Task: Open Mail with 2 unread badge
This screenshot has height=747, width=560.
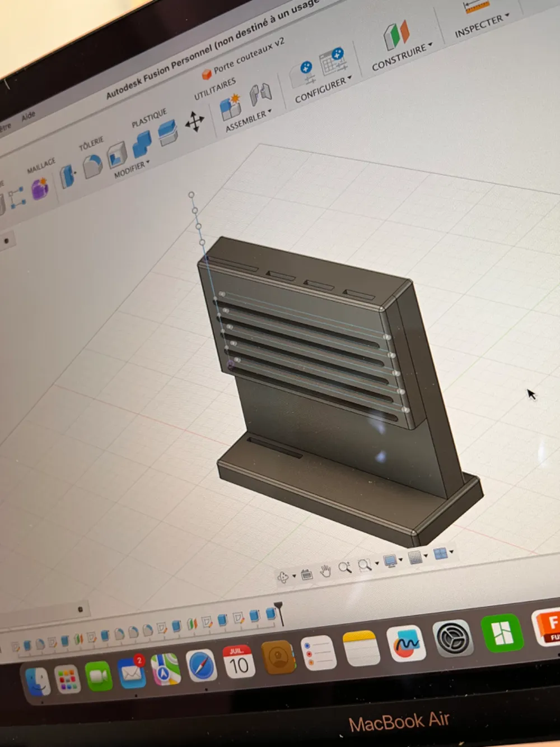Action: pos(132,672)
